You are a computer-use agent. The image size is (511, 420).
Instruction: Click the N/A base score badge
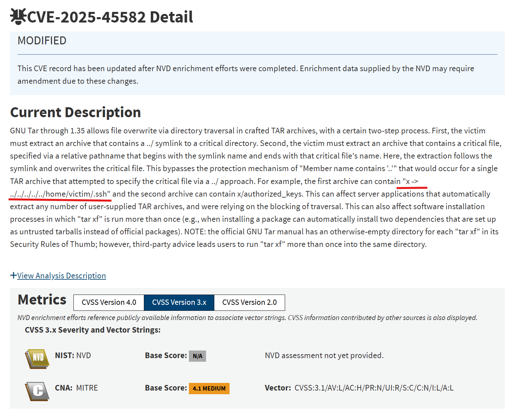click(197, 356)
